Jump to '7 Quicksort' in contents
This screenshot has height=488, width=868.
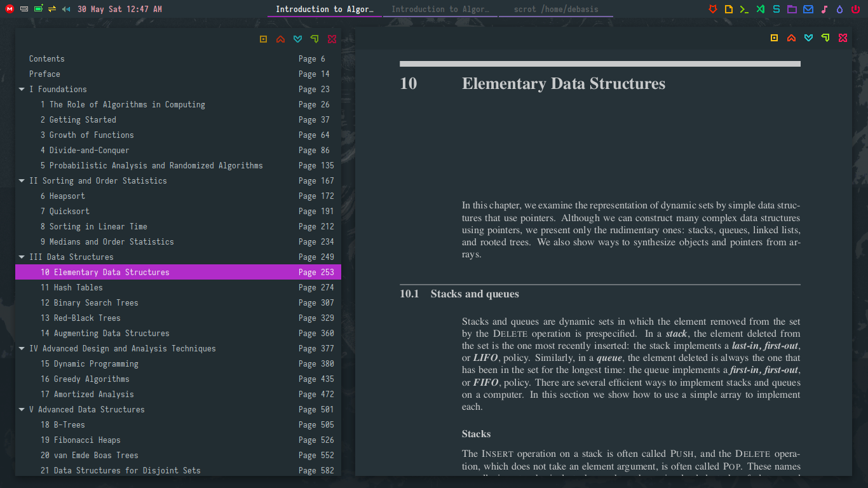(69, 212)
